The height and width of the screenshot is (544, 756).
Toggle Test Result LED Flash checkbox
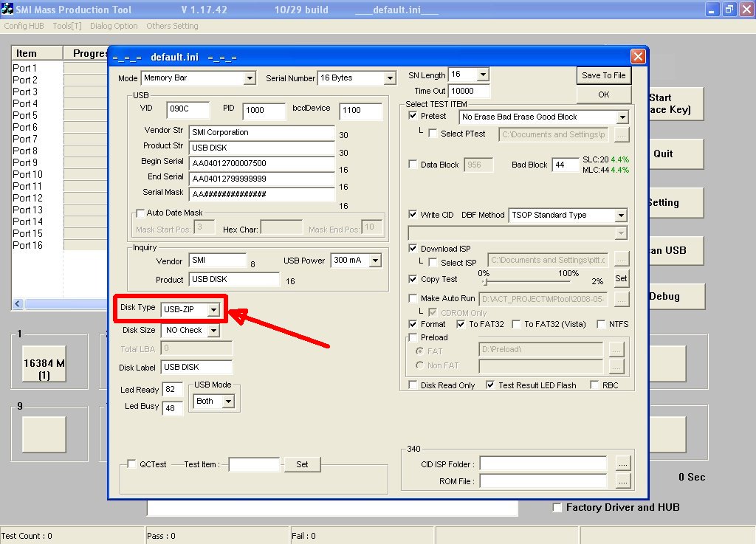490,385
